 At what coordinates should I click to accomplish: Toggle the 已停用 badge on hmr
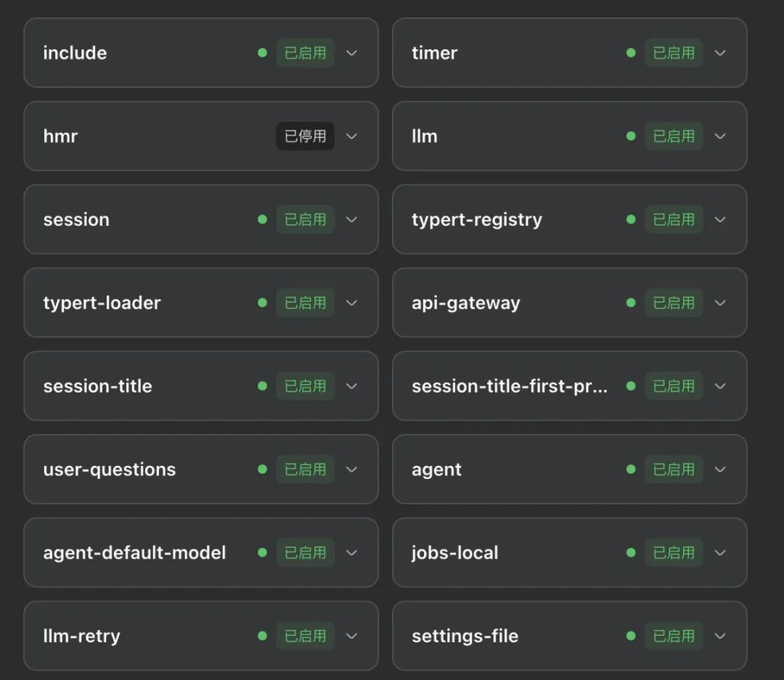[305, 136]
